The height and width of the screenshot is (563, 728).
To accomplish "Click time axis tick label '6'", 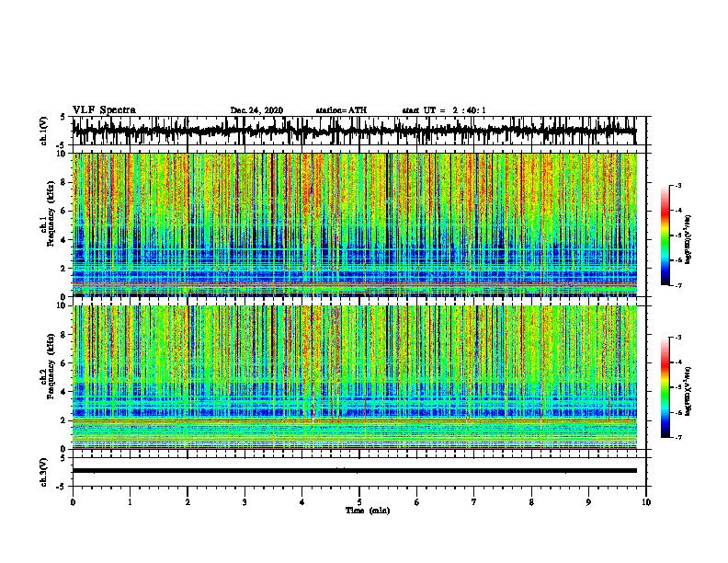I will 417,502.
